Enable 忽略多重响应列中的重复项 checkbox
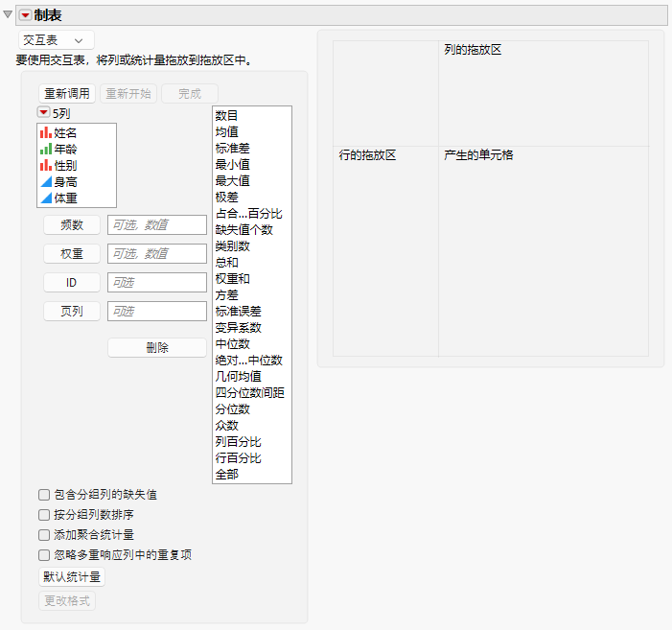The height and width of the screenshot is (630, 672). 44,555
